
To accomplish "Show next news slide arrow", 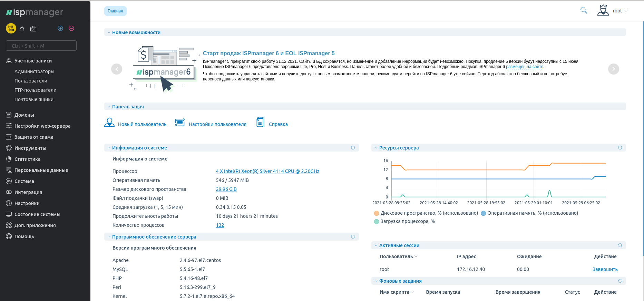I will tap(613, 69).
